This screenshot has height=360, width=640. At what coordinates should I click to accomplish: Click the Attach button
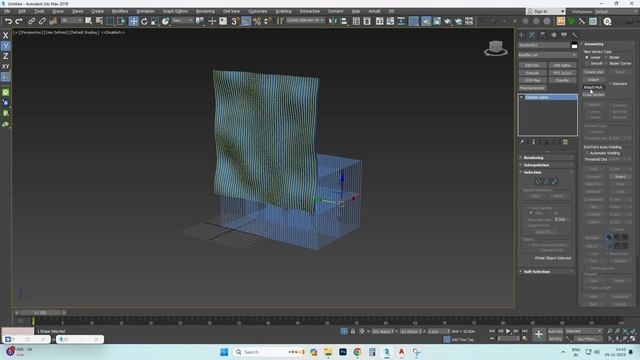click(594, 80)
